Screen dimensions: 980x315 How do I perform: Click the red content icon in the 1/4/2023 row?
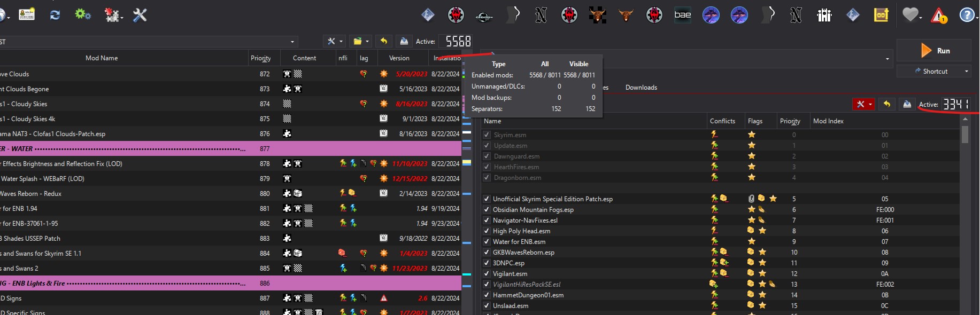point(342,253)
